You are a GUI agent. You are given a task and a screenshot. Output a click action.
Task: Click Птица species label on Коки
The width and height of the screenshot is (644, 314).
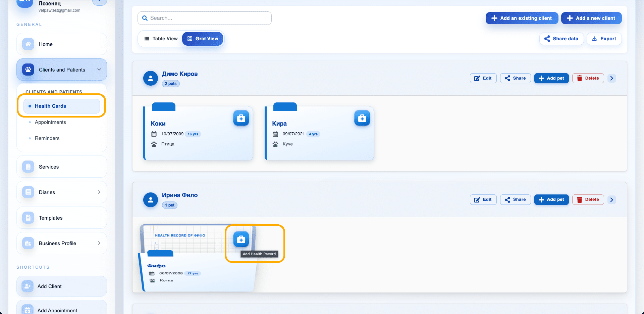point(168,144)
